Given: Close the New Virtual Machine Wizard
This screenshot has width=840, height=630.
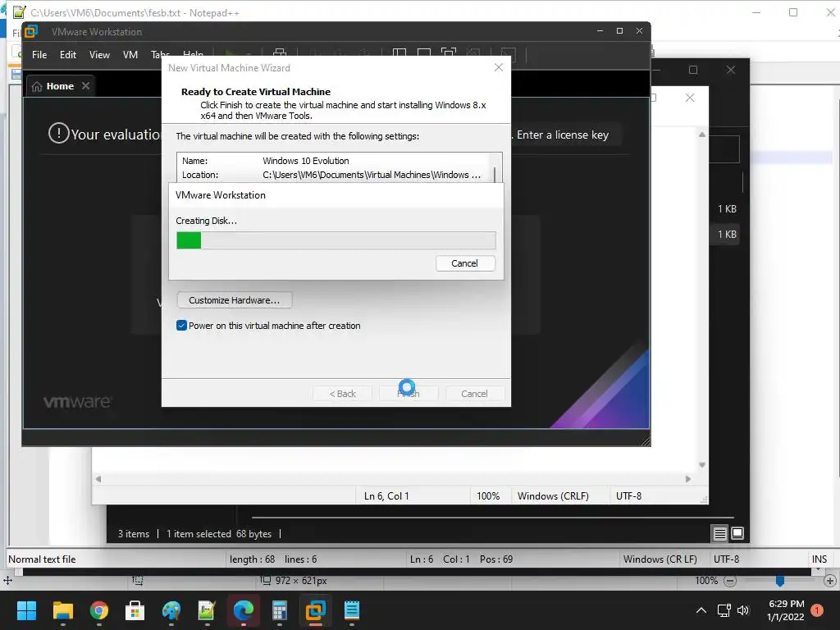Looking at the screenshot, I should [499, 67].
